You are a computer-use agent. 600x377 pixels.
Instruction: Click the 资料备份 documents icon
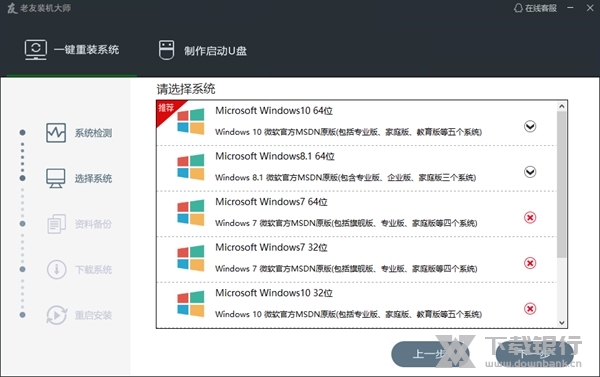coord(57,224)
